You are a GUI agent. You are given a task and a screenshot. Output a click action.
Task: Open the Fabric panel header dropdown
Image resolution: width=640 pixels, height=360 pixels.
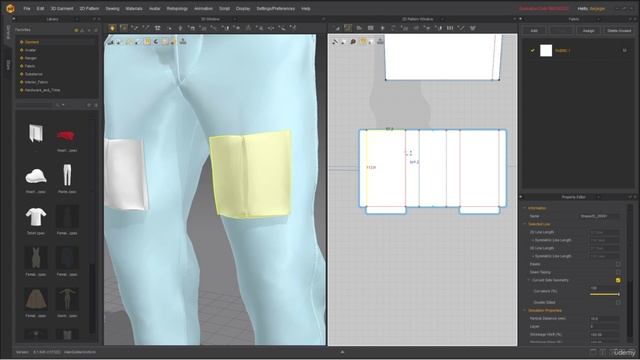598,19
